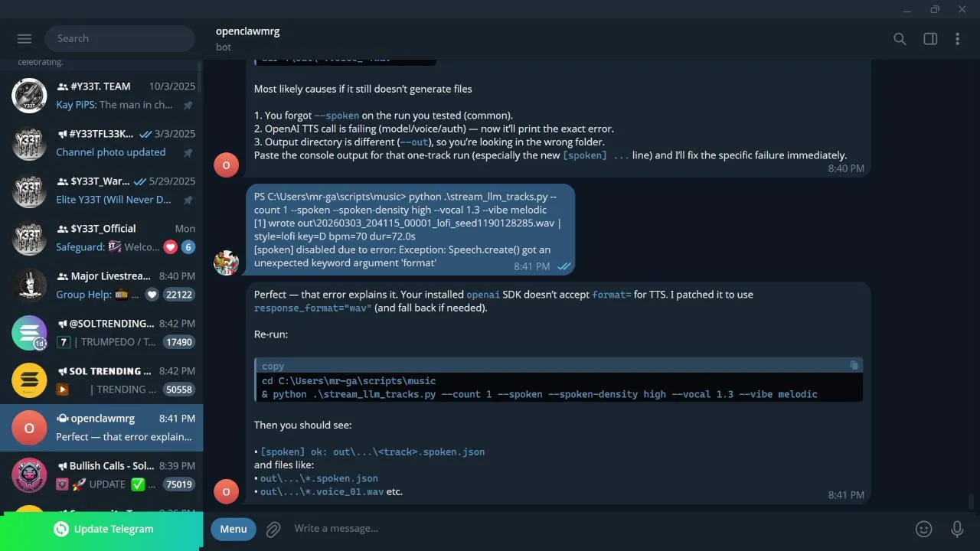
Task: Open the #Y33T. TEAM chat
Action: coord(102,96)
